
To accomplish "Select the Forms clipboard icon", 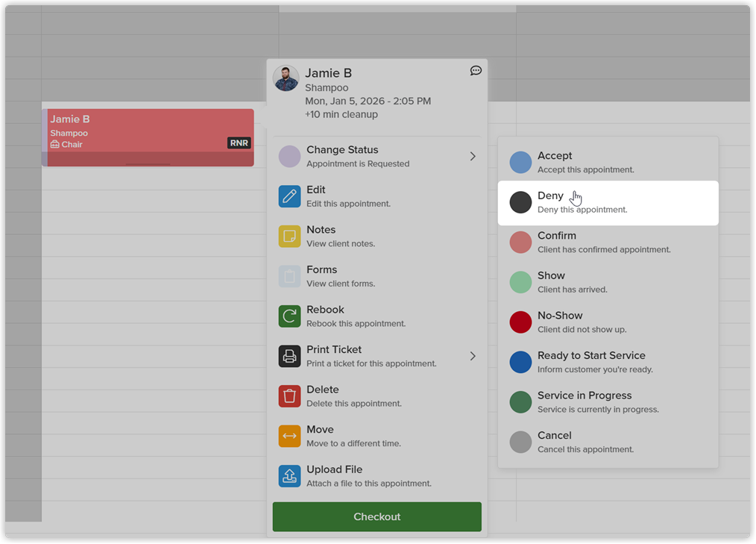I will pos(289,277).
